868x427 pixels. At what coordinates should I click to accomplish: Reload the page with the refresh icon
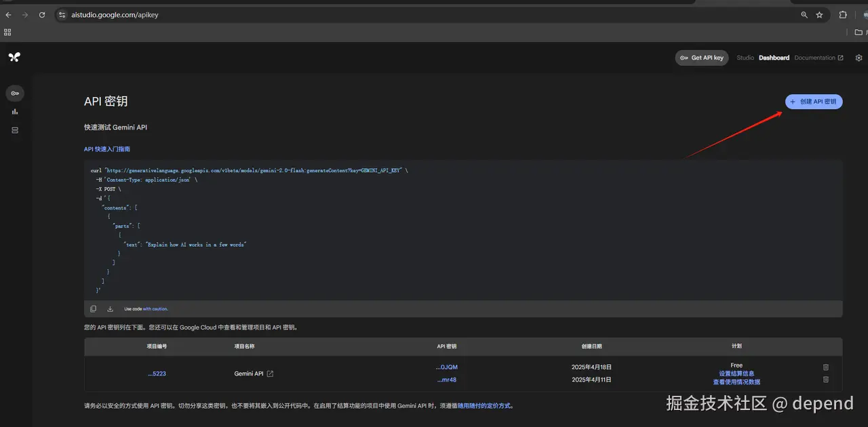42,14
